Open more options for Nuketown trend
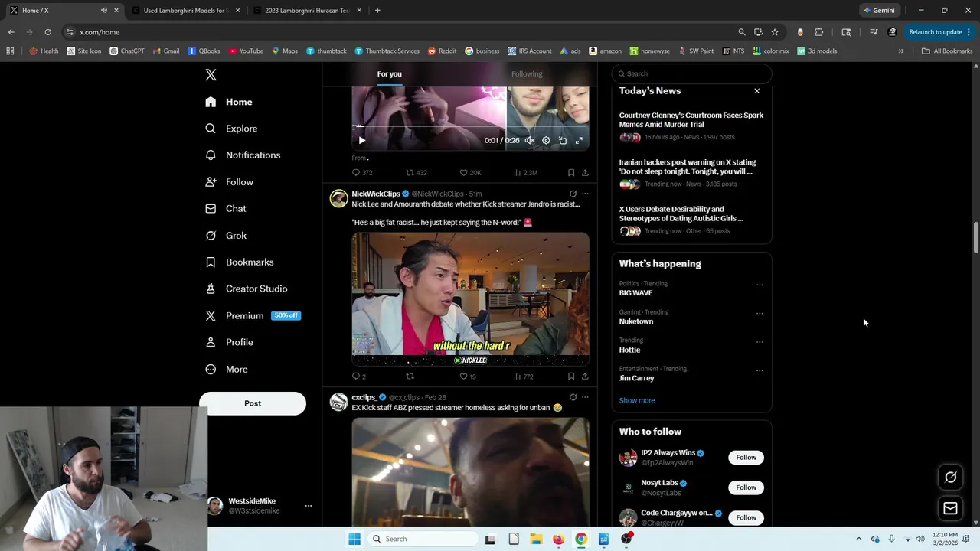This screenshot has height=551, width=980. pos(759,313)
